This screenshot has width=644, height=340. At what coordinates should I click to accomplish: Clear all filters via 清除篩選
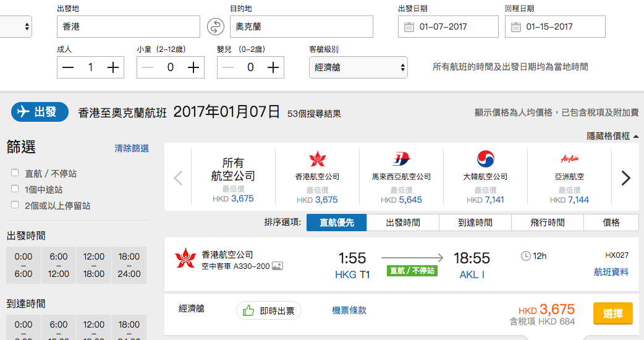(x=132, y=148)
